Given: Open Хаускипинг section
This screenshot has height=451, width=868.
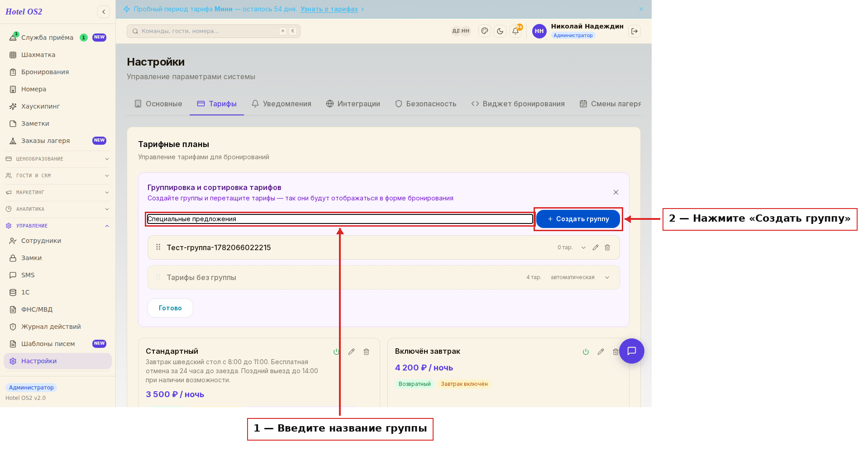Looking at the screenshot, I should click(x=57, y=106).
